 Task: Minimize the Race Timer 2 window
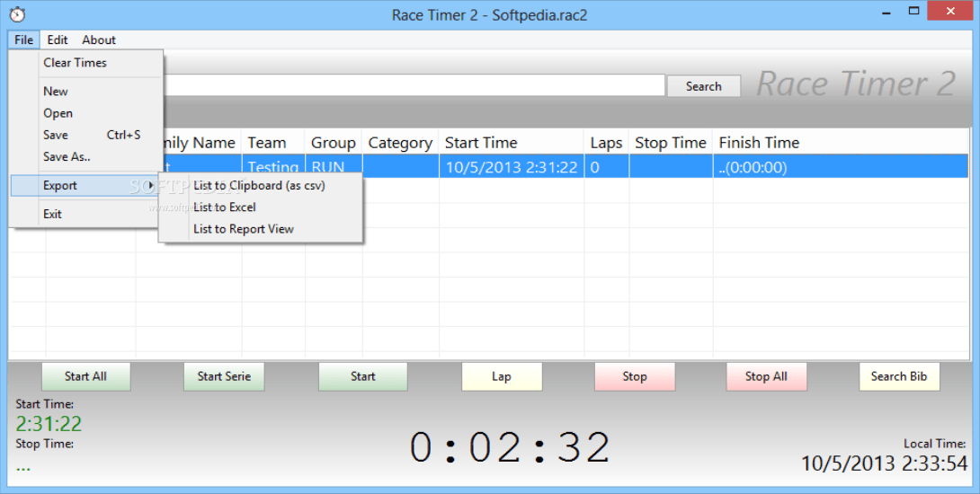coord(886,12)
